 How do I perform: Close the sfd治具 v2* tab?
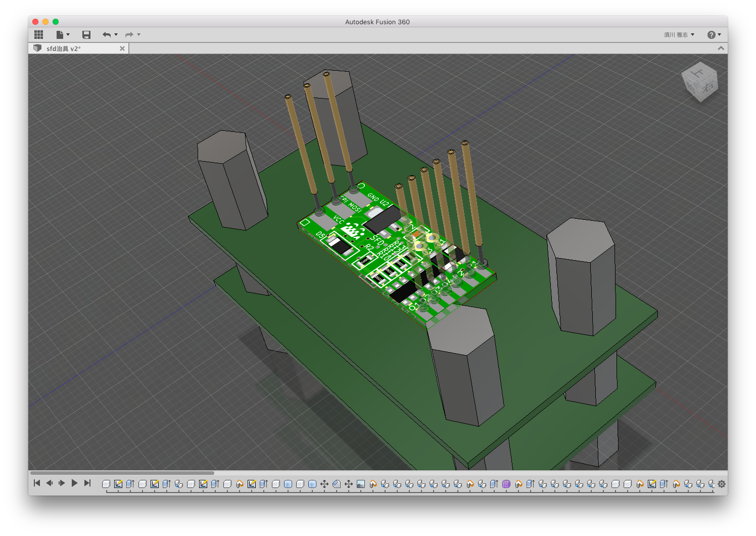122,48
